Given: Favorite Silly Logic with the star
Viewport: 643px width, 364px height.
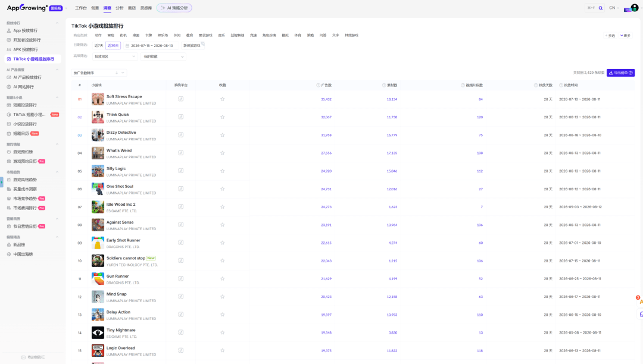Looking at the screenshot, I should coord(222,171).
